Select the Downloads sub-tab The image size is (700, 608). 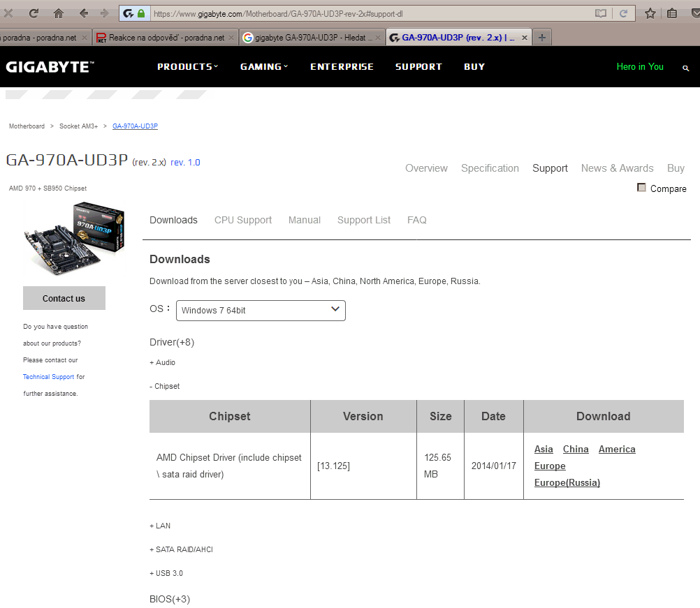point(173,220)
